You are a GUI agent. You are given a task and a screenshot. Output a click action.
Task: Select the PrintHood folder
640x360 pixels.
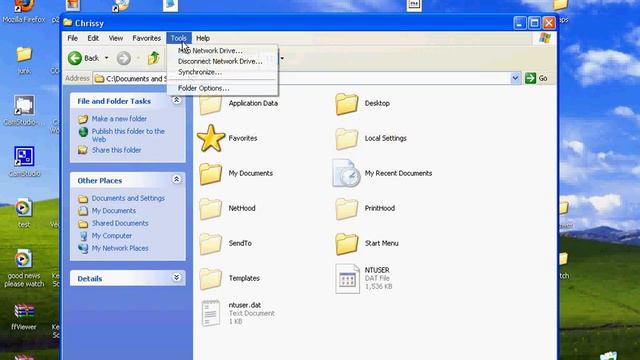coord(347,209)
